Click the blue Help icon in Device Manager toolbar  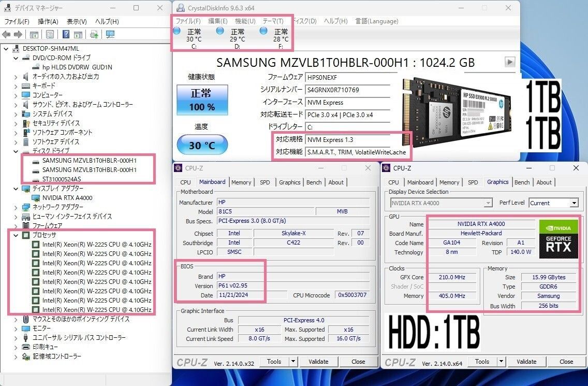[66, 35]
